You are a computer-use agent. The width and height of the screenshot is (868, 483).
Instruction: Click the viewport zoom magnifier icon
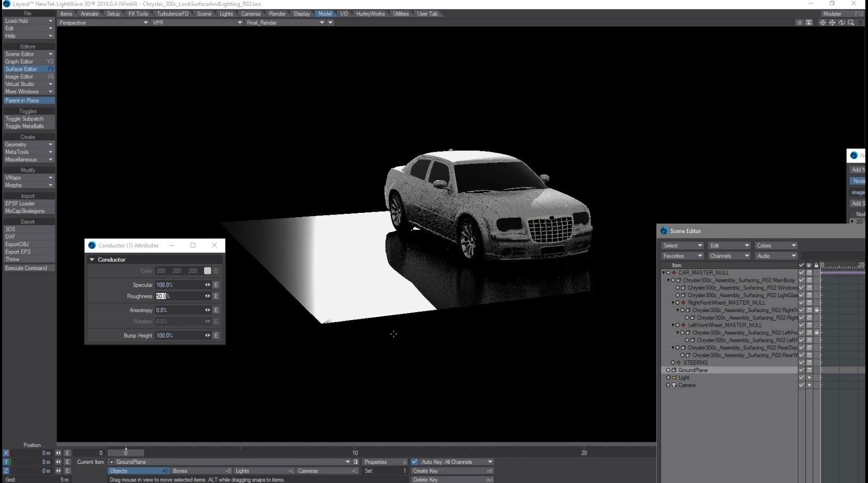coord(851,23)
